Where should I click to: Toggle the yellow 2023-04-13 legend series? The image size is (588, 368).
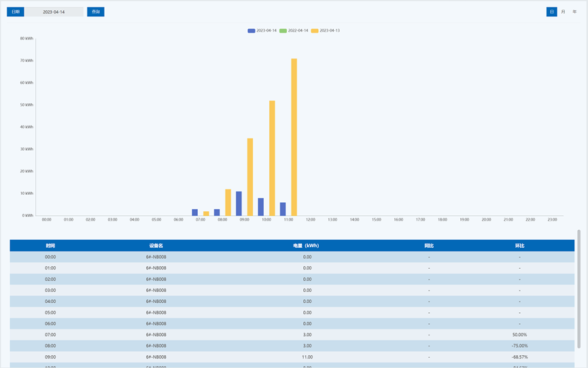click(x=325, y=31)
